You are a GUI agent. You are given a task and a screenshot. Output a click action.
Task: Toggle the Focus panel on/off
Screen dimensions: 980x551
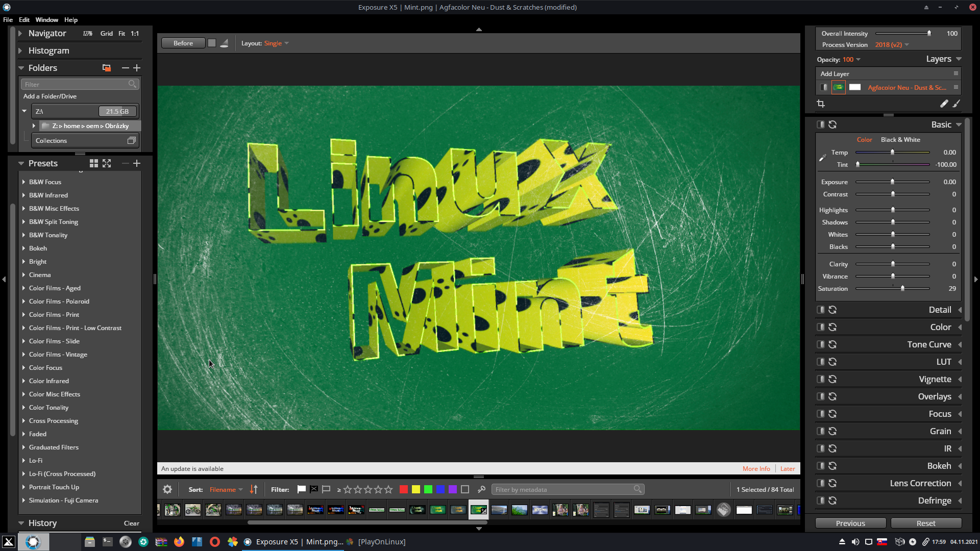click(820, 414)
